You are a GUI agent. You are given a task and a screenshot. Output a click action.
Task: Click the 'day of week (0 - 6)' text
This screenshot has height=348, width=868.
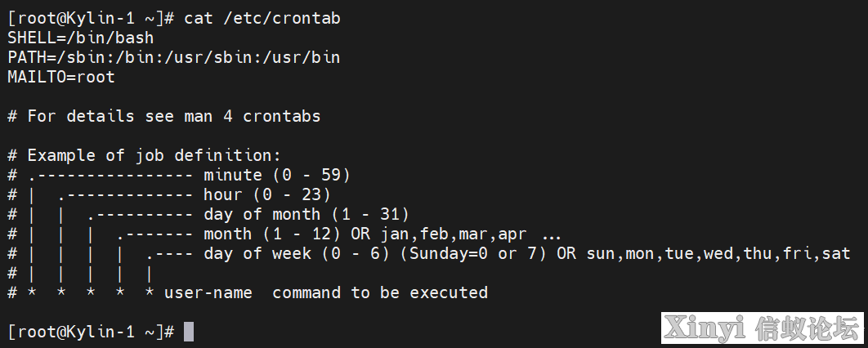click(x=297, y=253)
